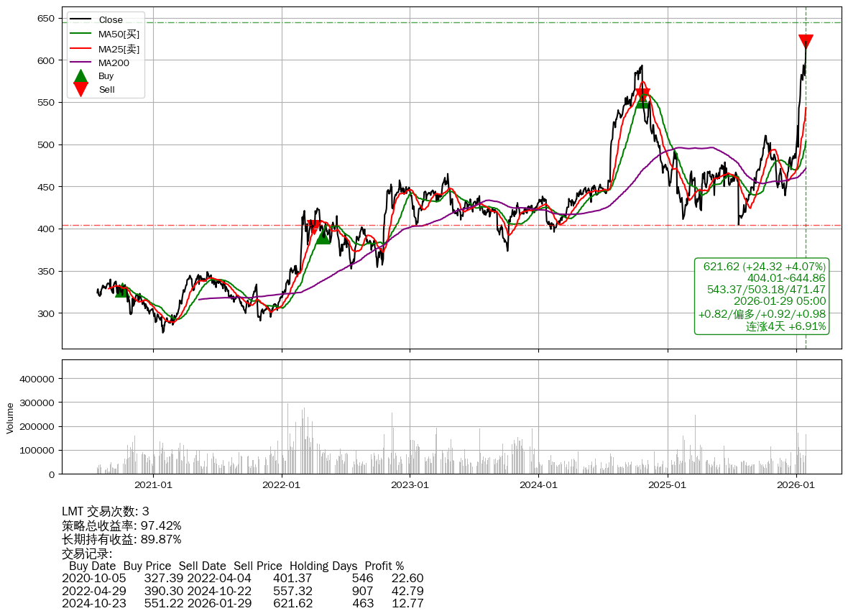Click the red Sell marker at the 2024 peak
This screenshot has height=616, width=848.
click(x=642, y=94)
